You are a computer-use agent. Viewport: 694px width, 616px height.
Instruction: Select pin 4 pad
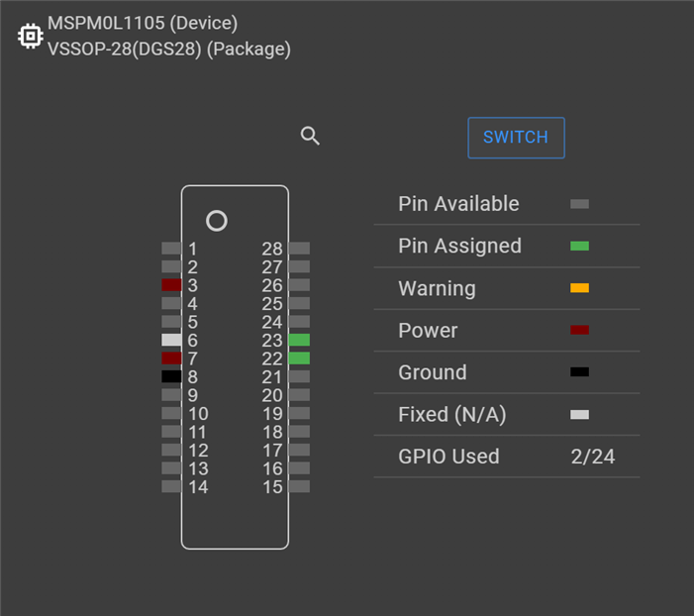point(171,303)
